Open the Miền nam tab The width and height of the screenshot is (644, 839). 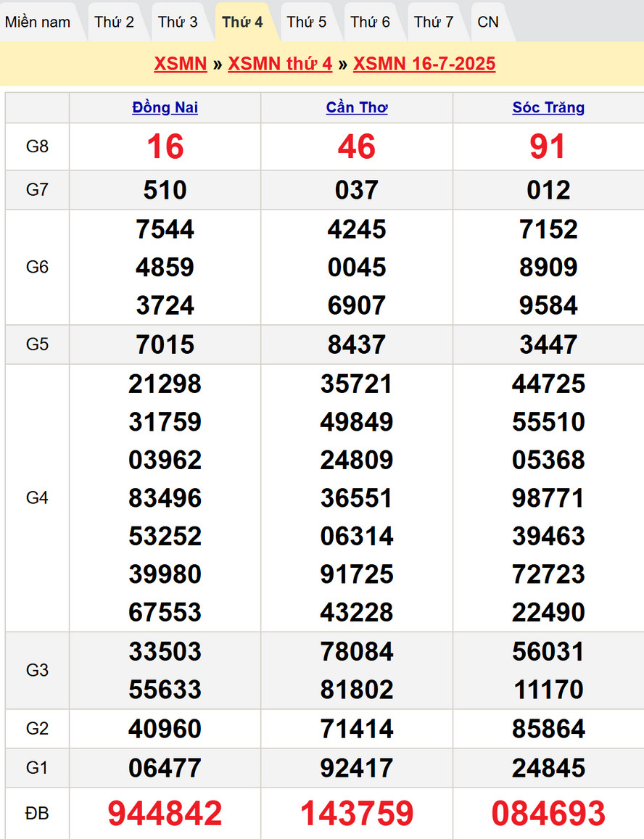coord(38,22)
